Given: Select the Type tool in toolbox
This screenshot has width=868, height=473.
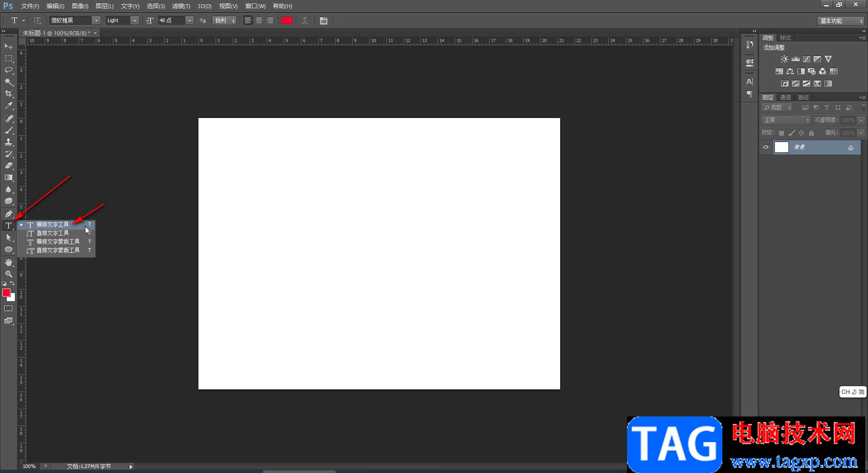Looking at the screenshot, I should 9,225.
